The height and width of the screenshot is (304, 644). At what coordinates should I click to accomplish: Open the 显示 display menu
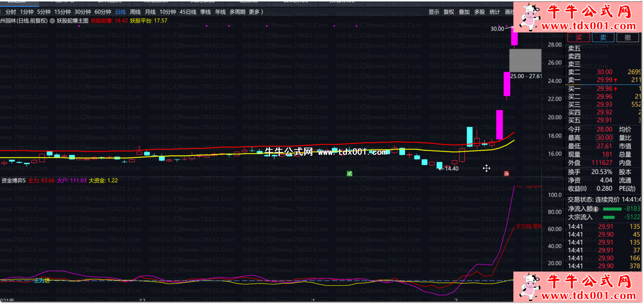(434, 12)
